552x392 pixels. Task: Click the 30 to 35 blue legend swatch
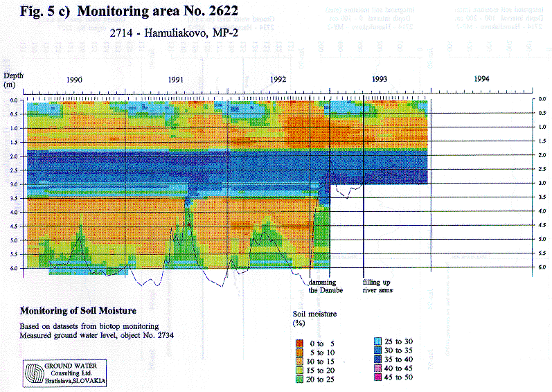click(x=377, y=350)
